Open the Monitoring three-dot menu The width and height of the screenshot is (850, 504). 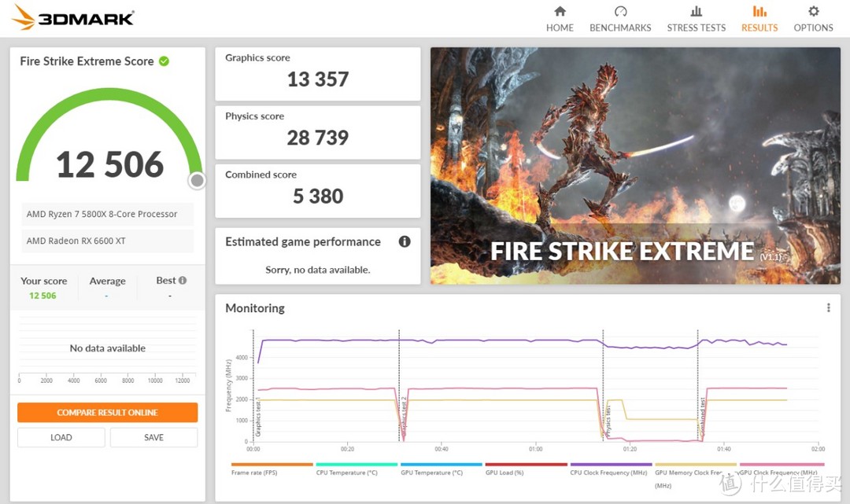point(828,307)
